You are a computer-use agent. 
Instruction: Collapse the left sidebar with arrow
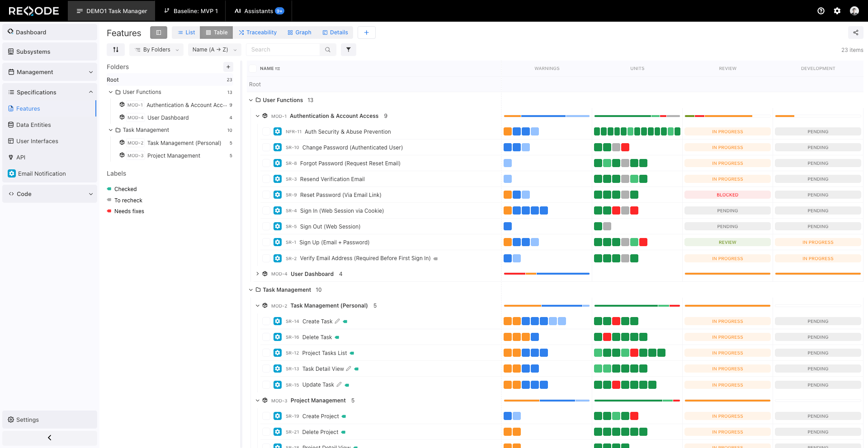pyautogui.click(x=50, y=438)
